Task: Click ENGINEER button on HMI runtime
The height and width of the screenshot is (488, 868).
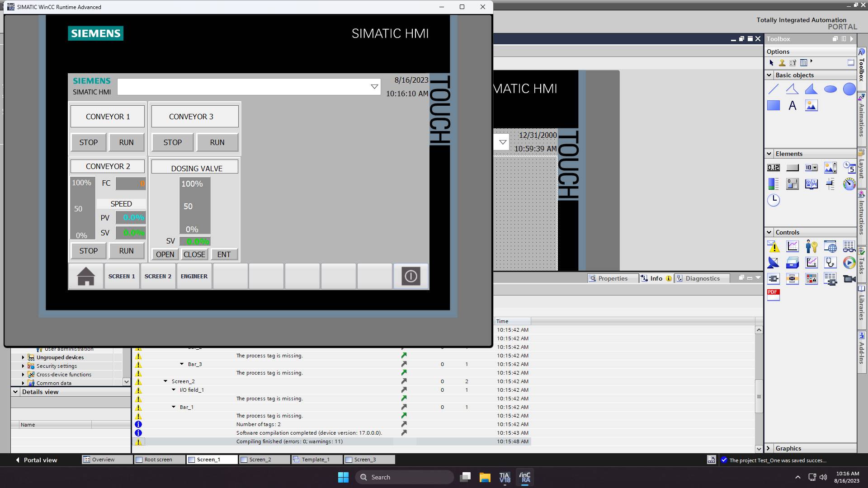Action: (x=194, y=276)
